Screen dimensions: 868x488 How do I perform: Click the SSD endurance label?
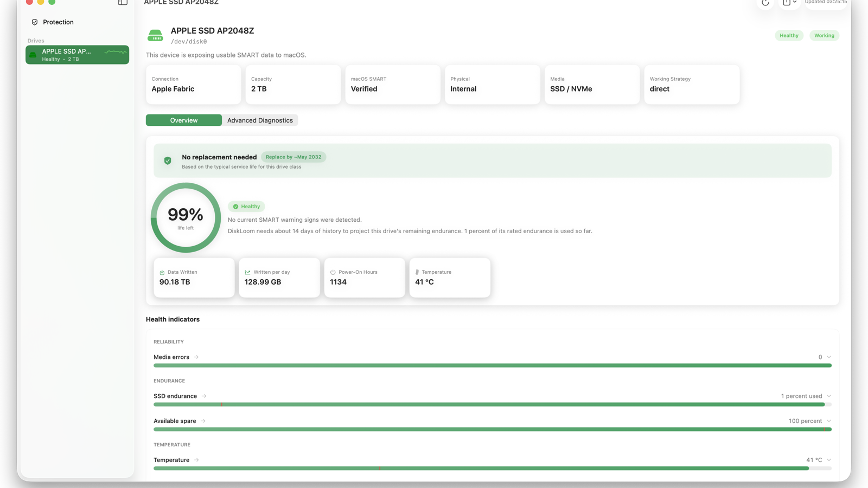(x=175, y=396)
